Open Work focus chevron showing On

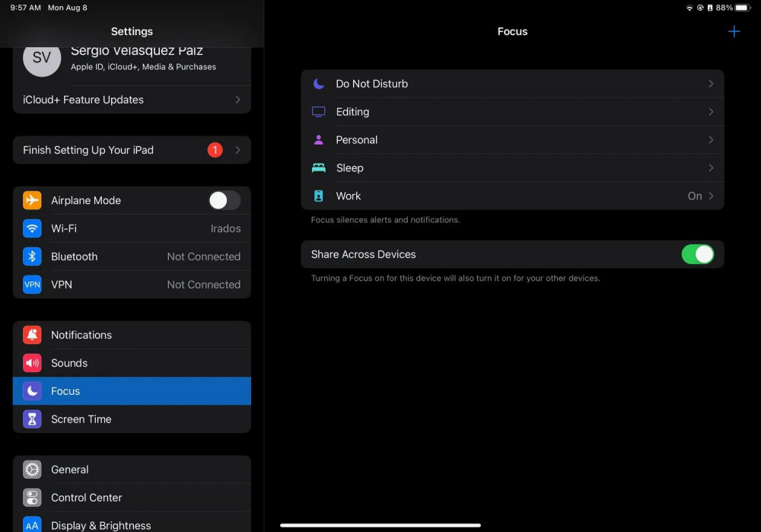coord(711,196)
